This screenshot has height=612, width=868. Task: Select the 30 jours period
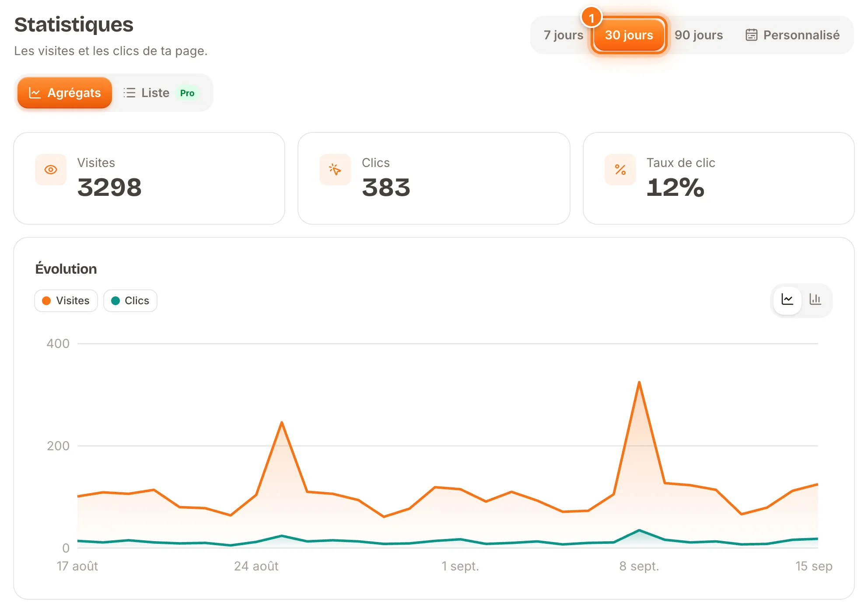tap(629, 35)
